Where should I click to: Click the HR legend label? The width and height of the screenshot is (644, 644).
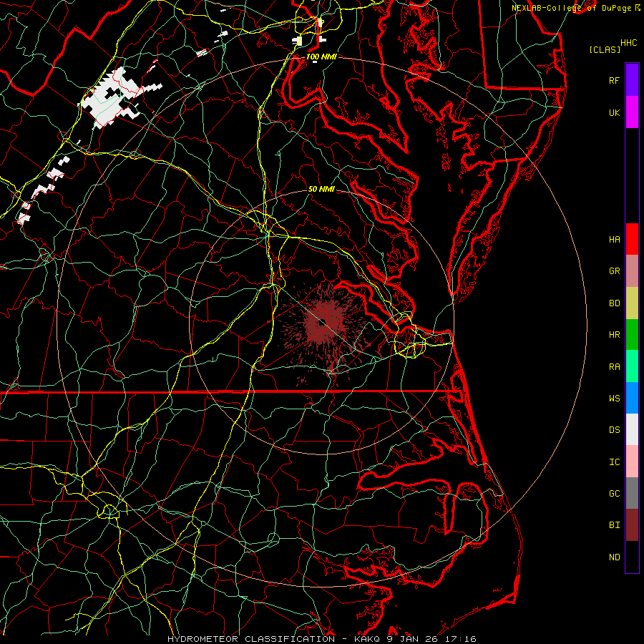(614, 335)
